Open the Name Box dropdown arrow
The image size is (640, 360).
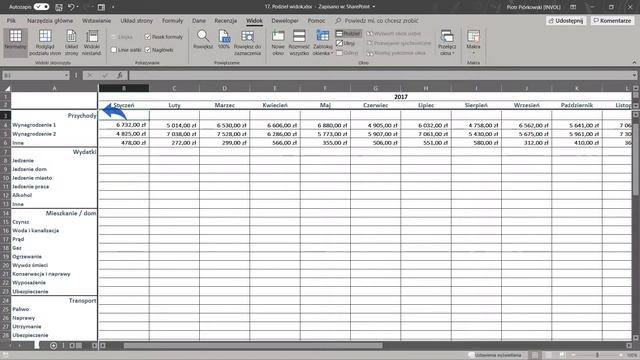point(66,76)
